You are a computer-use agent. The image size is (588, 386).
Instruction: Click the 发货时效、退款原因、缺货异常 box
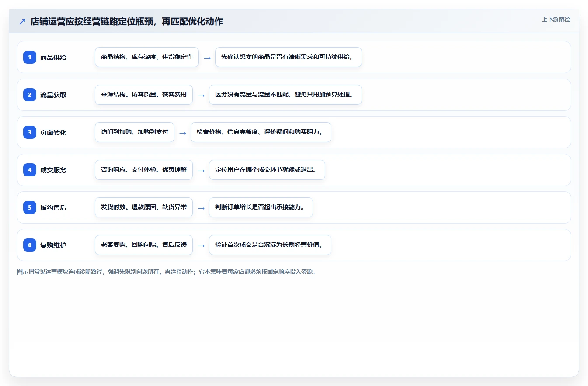pos(144,207)
